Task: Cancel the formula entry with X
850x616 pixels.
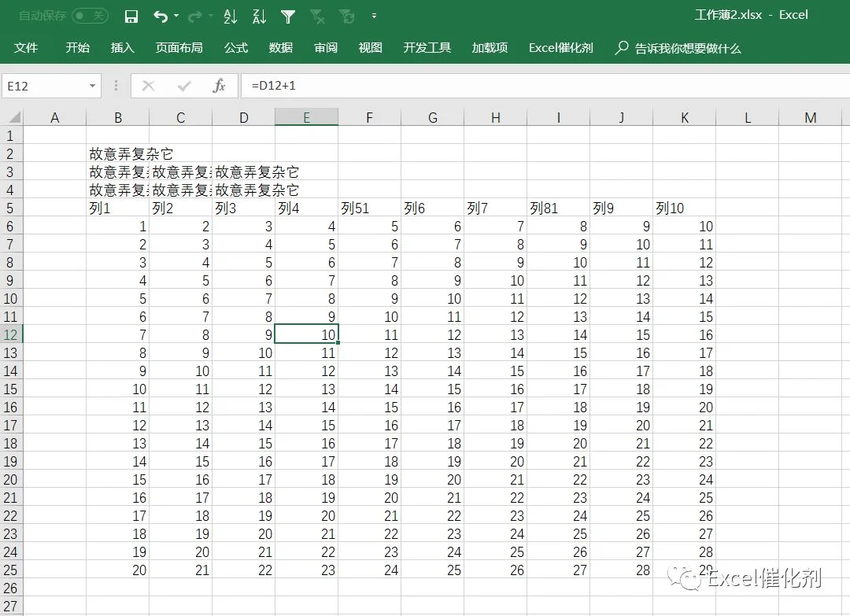Action: (x=148, y=86)
